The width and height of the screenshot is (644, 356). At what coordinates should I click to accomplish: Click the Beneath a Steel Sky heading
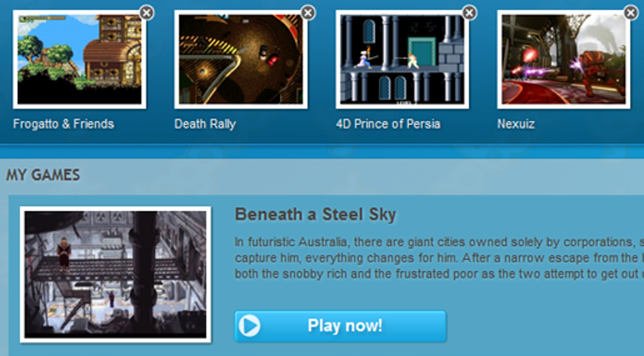point(316,215)
